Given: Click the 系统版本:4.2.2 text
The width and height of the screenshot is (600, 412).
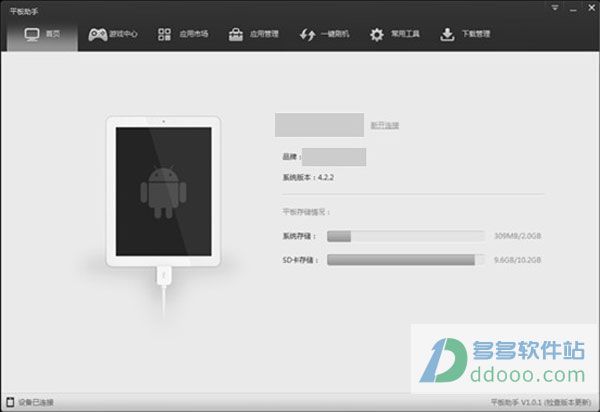Looking at the screenshot, I should 308,178.
